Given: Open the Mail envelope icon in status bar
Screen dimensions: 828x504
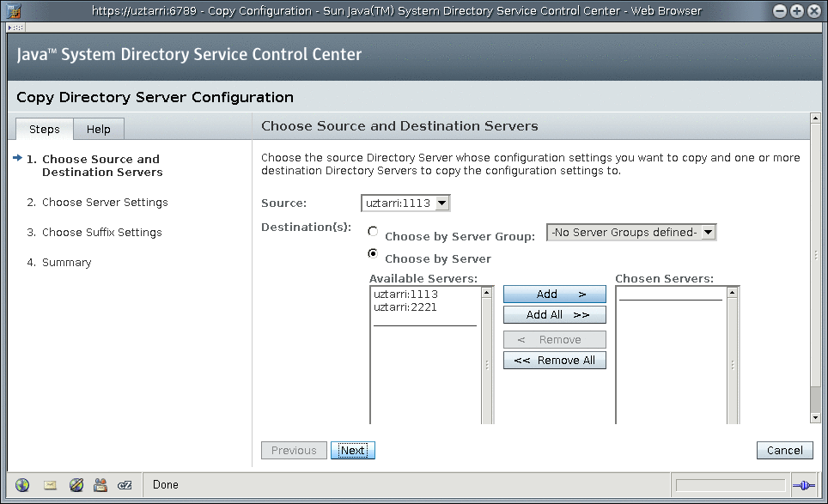Looking at the screenshot, I should 50,485.
